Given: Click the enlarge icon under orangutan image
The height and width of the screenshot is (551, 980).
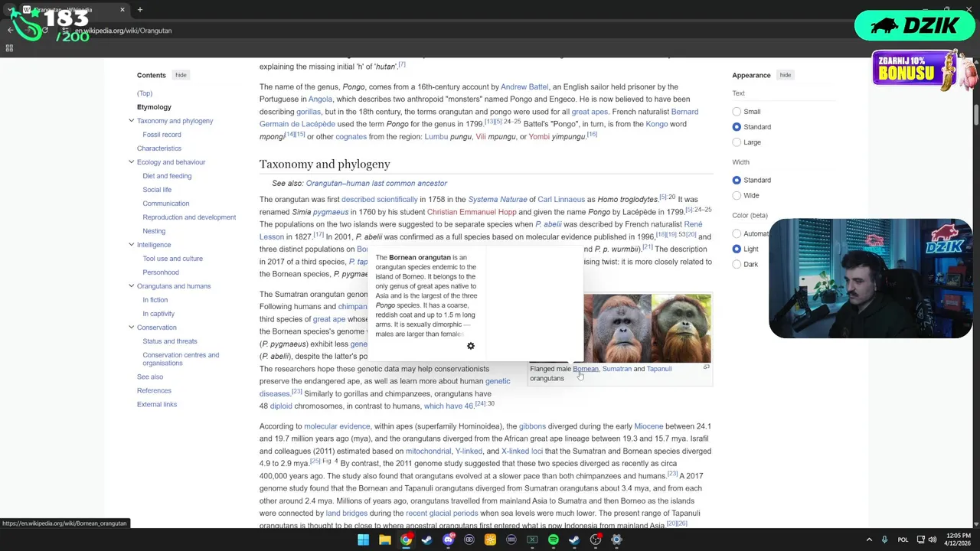Looking at the screenshot, I should pos(706,367).
